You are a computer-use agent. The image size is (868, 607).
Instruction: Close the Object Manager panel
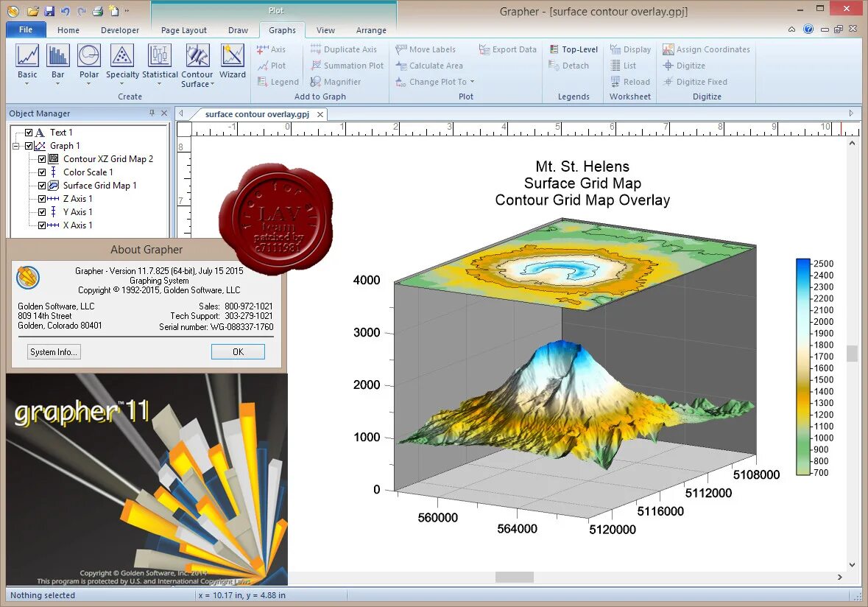(x=164, y=113)
